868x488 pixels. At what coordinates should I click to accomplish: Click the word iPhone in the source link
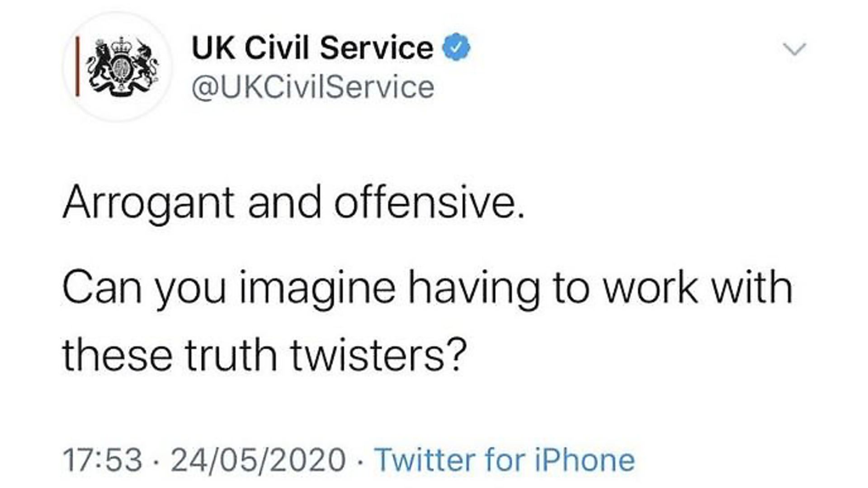tap(585, 460)
